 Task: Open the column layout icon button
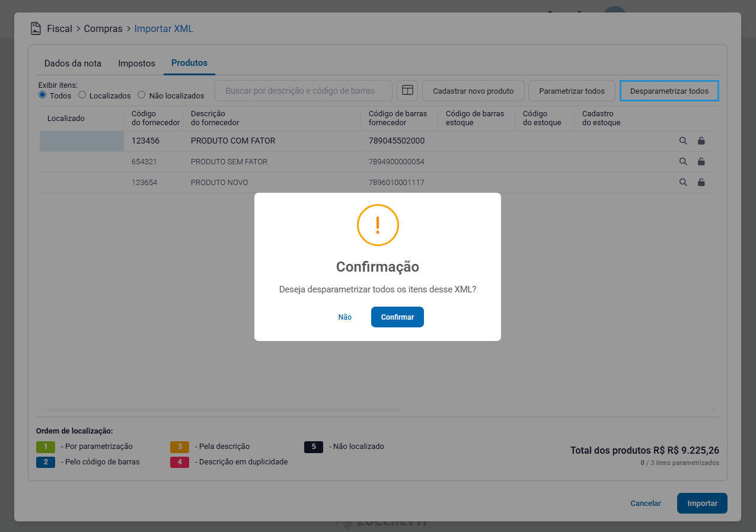click(x=407, y=91)
